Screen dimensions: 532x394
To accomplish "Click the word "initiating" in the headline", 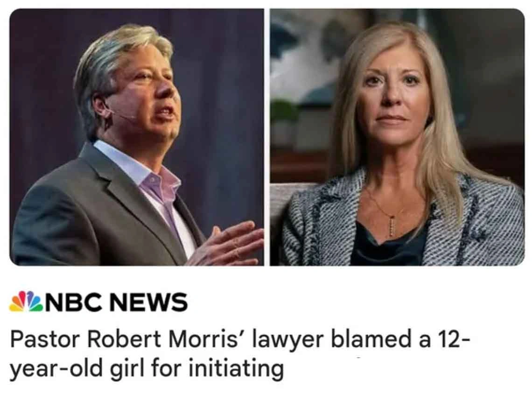I will 236,368.
